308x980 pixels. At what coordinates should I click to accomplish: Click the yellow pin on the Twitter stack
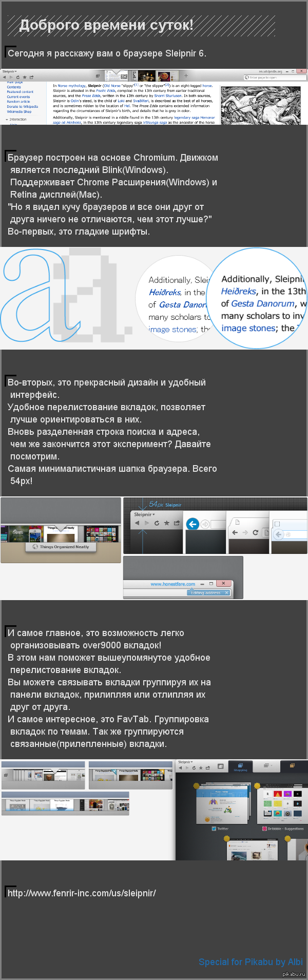point(196,786)
